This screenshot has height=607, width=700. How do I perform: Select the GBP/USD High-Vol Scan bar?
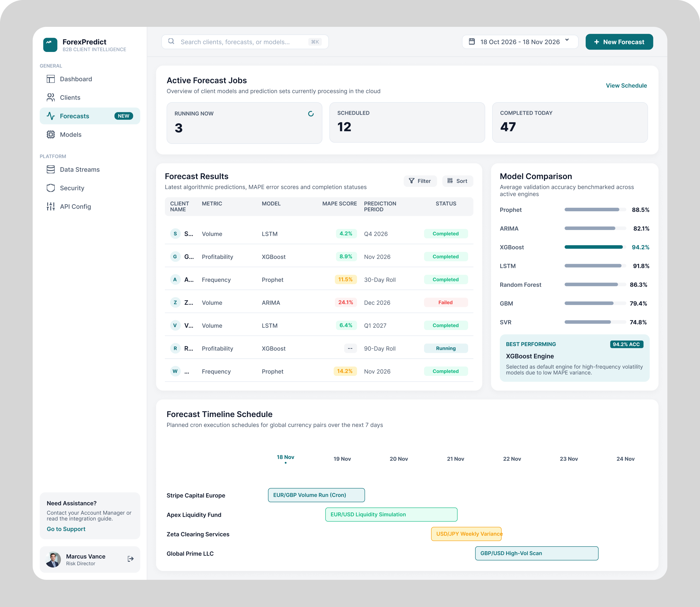point(536,553)
